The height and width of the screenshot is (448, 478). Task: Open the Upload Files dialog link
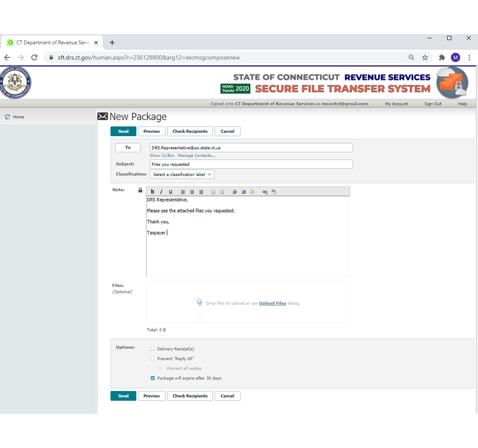272,303
